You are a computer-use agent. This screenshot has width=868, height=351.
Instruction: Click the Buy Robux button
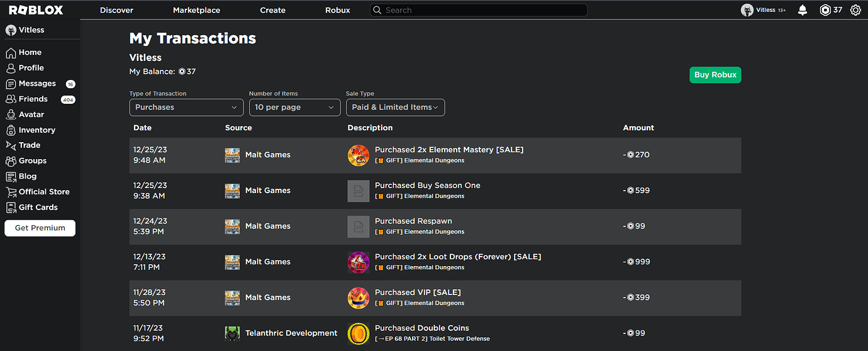click(x=715, y=75)
